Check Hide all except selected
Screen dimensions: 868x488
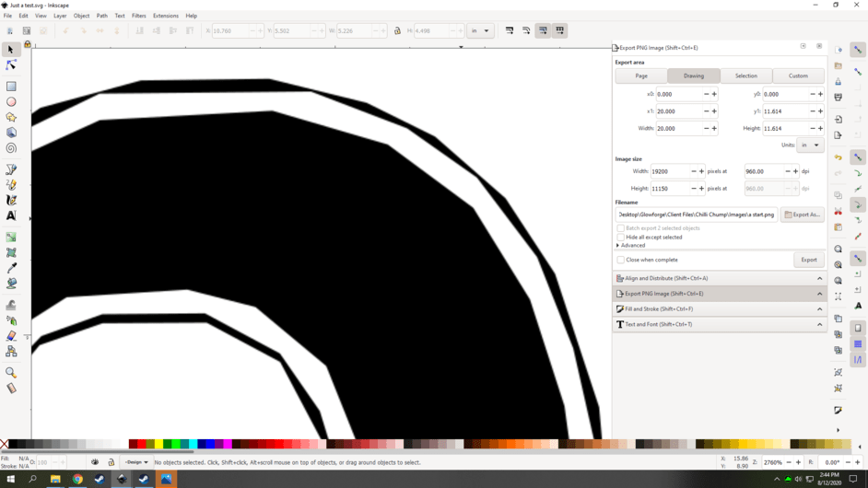621,237
